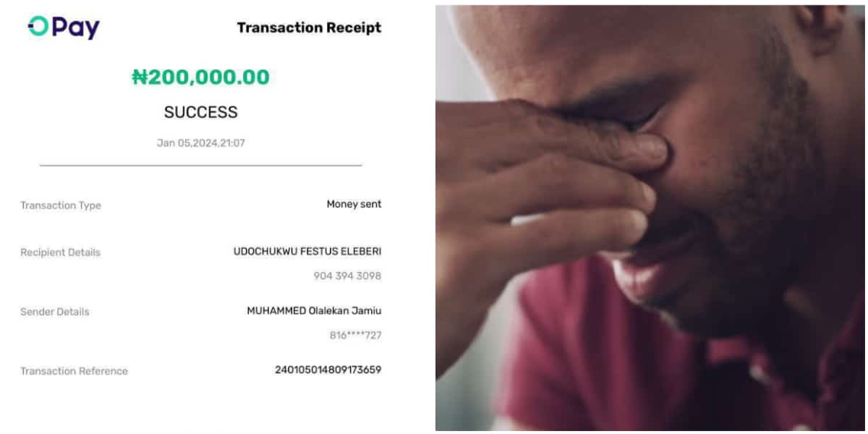Click the ₦200,000.00 amount

pos(200,77)
